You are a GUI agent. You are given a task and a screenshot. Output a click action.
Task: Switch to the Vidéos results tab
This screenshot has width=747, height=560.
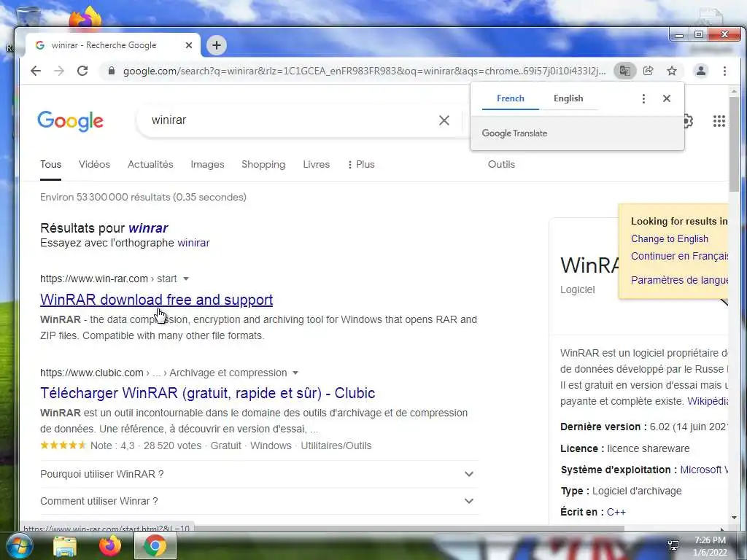(x=94, y=164)
